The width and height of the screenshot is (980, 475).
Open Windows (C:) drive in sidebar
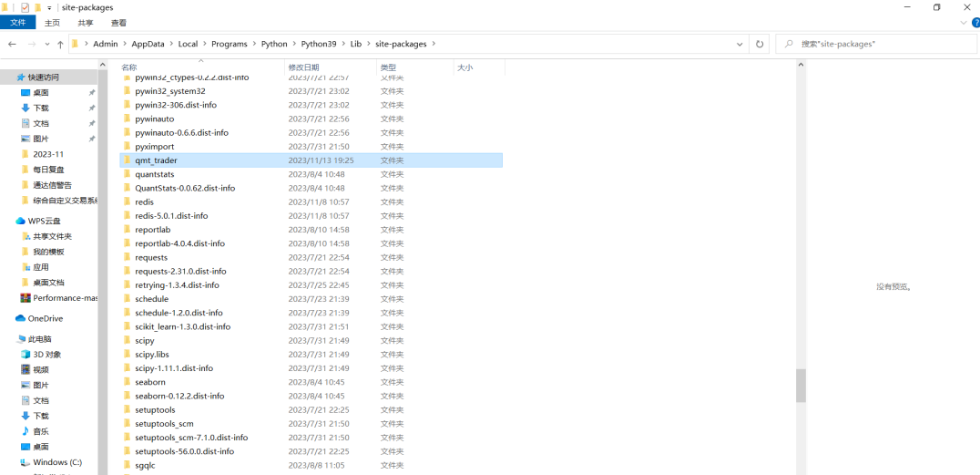(x=56, y=462)
